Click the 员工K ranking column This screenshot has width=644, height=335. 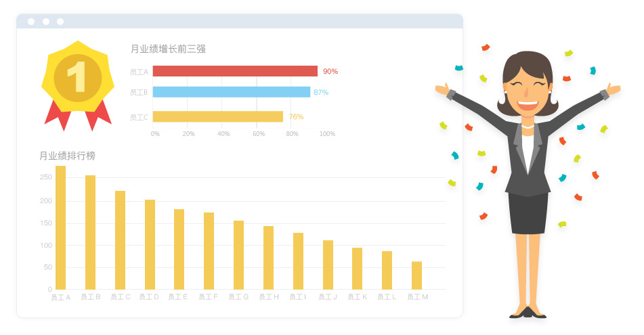tap(357, 269)
